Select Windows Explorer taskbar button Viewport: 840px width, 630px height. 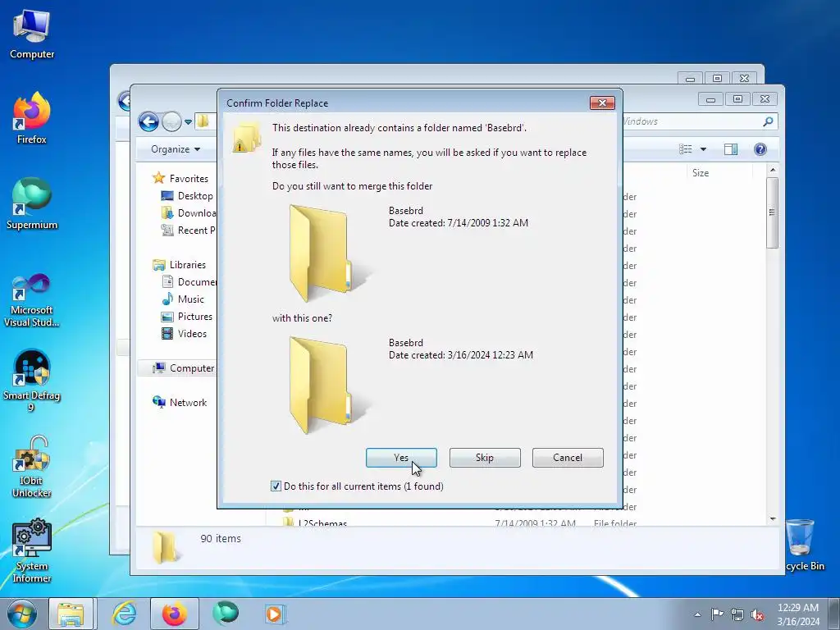pyautogui.click(x=71, y=614)
